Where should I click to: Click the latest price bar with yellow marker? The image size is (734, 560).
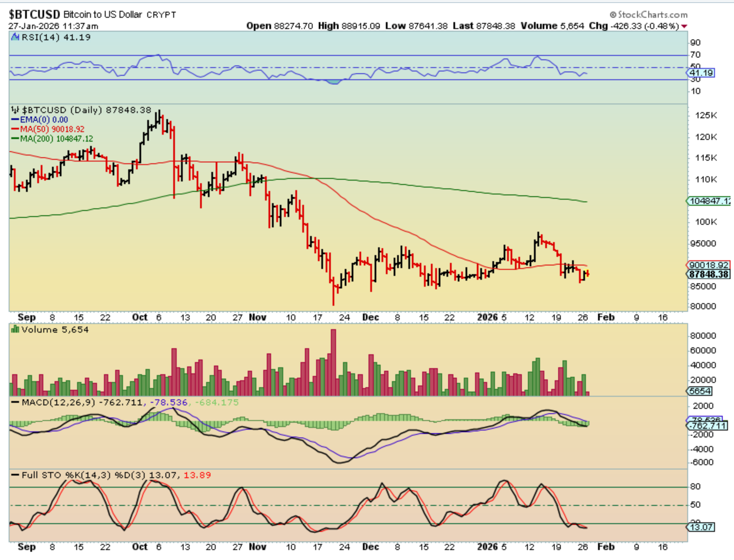tap(587, 274)
